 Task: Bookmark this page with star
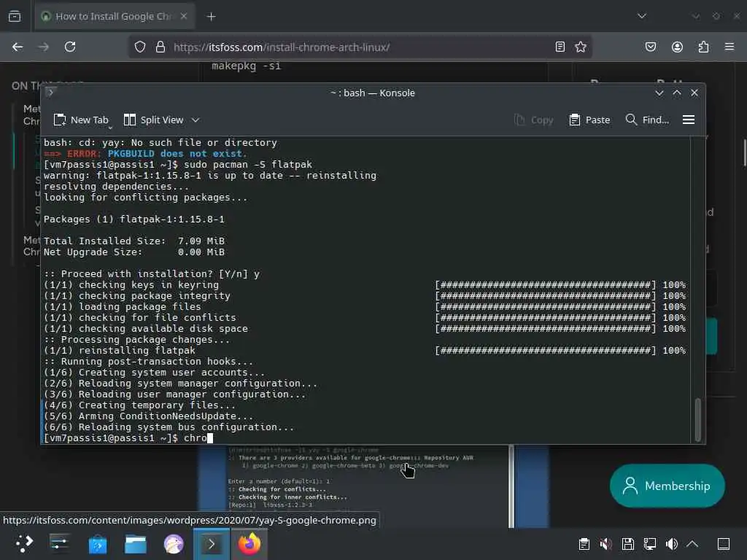click(581, 47)
